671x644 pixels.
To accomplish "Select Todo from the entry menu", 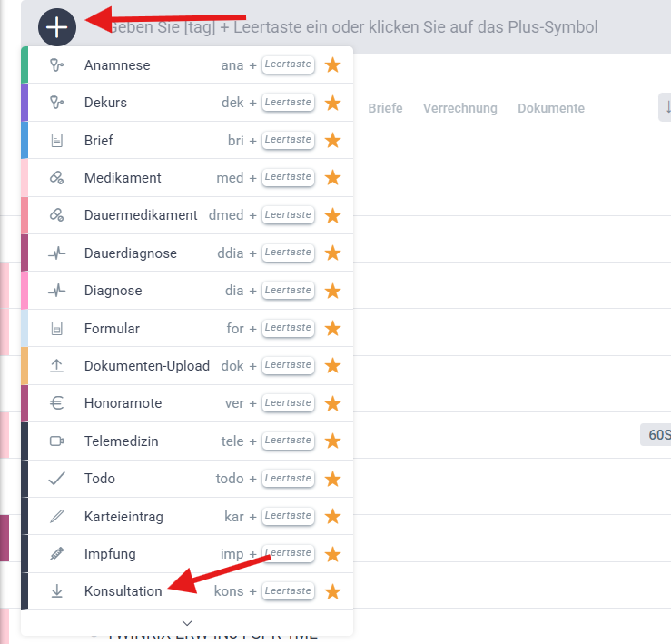I will [100, 479].
